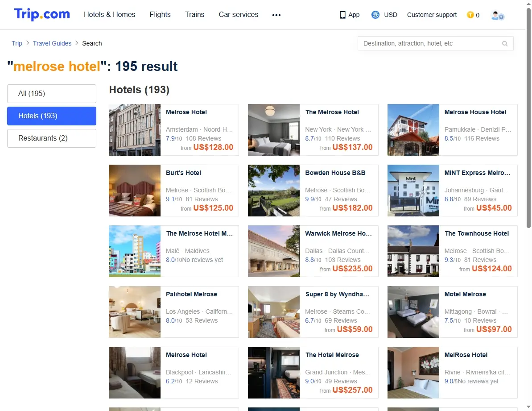Click the US$97.00 price
This screenshot has width=532, height=411.
point(494,329)
